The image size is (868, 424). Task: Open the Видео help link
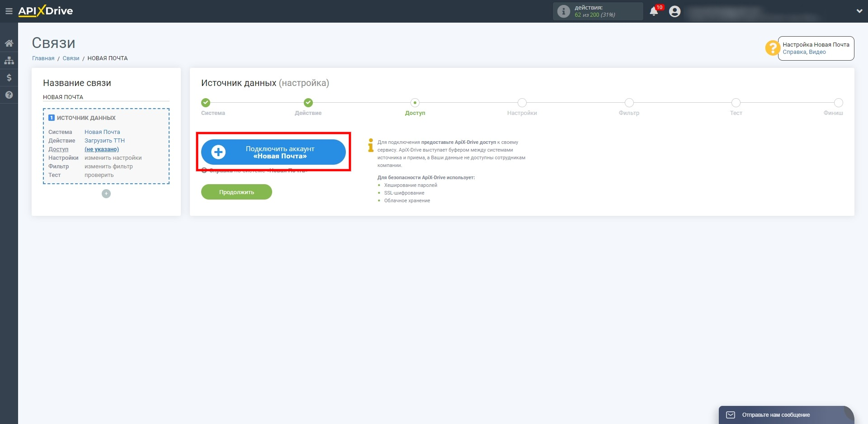817,52
